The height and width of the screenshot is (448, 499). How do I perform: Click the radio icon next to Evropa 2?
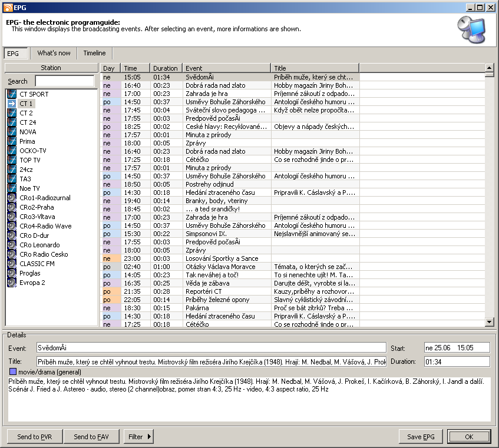coord(12,283)
